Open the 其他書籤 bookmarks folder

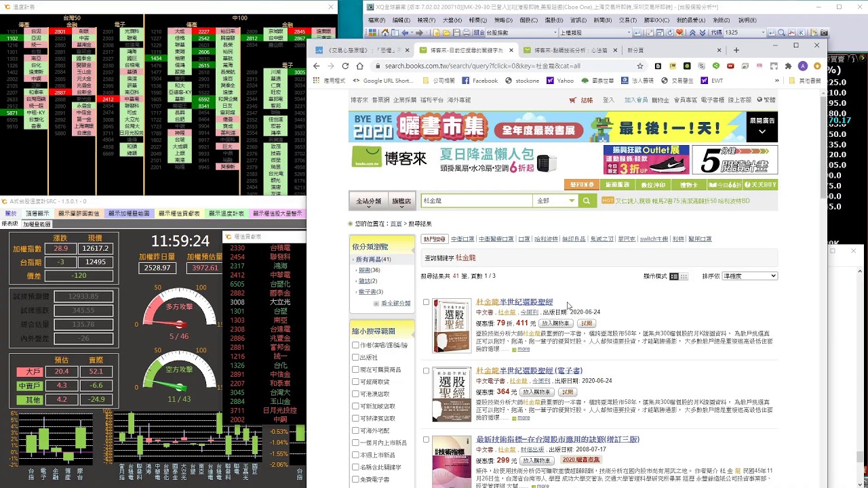tap(806, 81)
